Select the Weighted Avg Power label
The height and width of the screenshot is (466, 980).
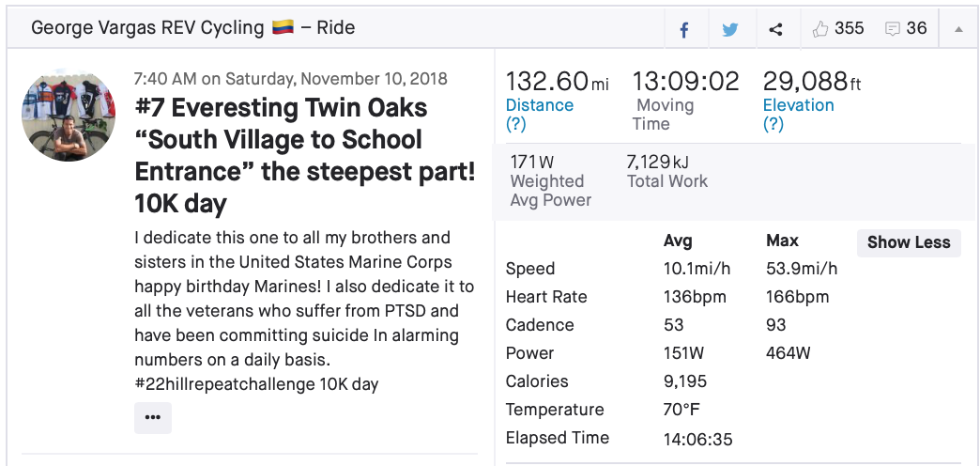pyautogui.click(x=547, y=190)
